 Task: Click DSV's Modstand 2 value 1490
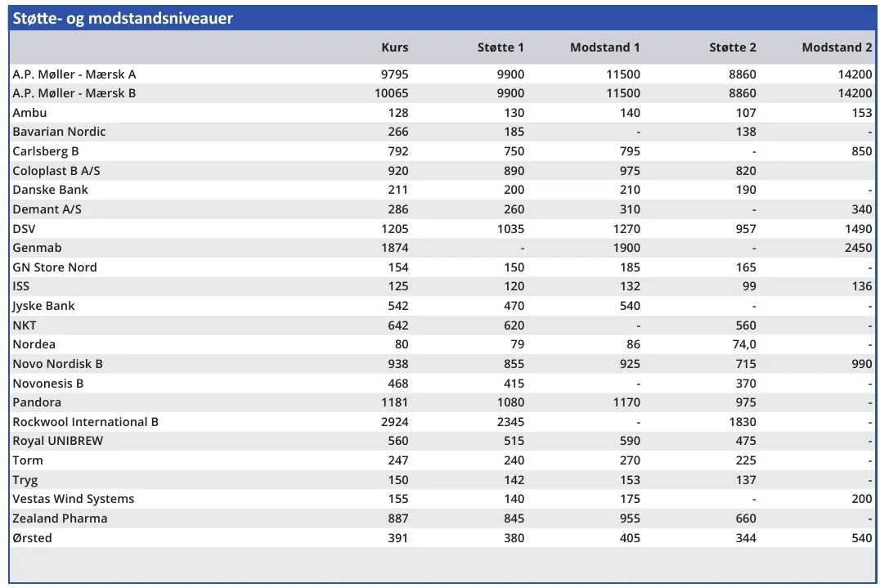tap(858, 229)
